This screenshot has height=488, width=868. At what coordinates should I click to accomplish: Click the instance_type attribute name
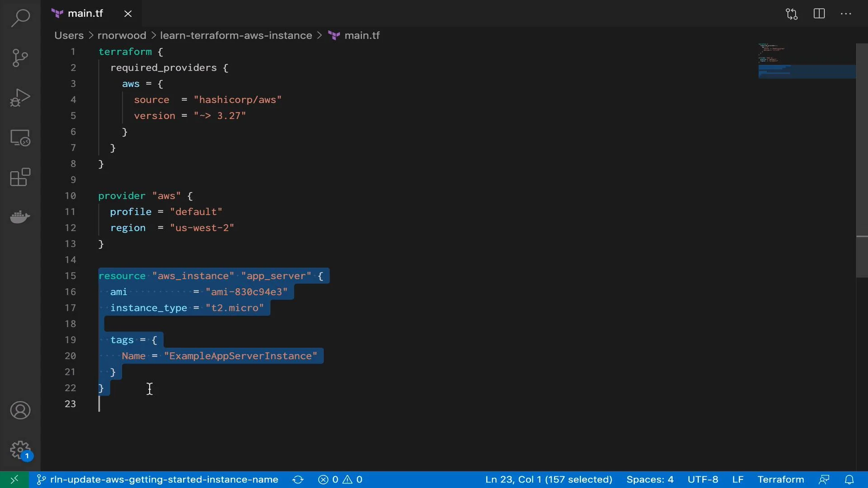(x=149, y=308)
